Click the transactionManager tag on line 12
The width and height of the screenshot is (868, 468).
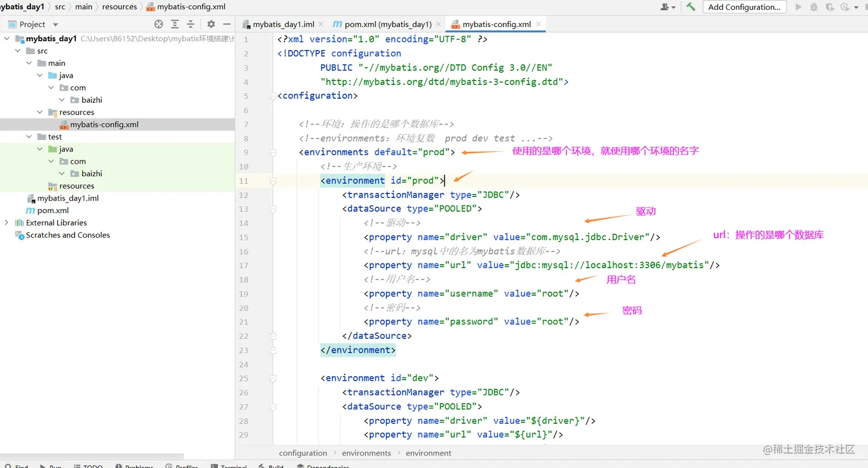396,195
